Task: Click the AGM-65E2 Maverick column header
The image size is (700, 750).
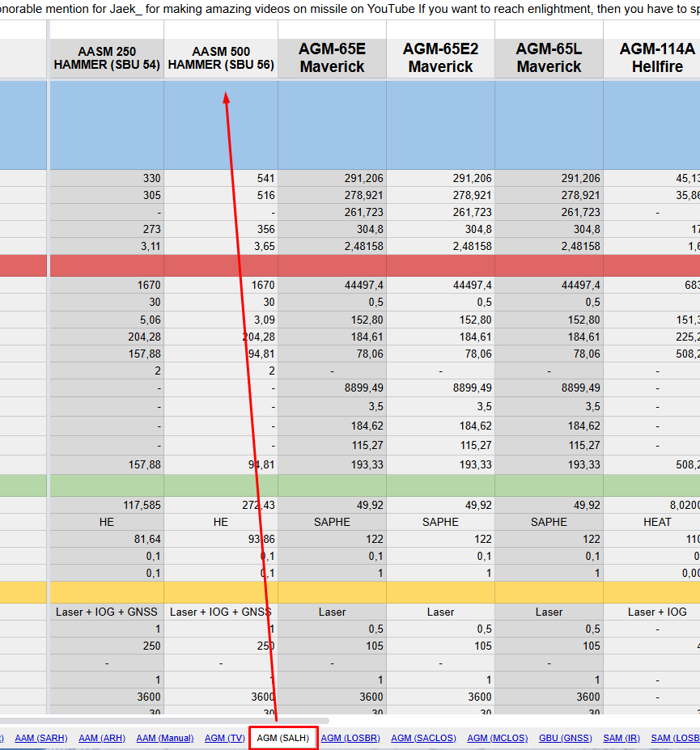Action: click(440, 58)
